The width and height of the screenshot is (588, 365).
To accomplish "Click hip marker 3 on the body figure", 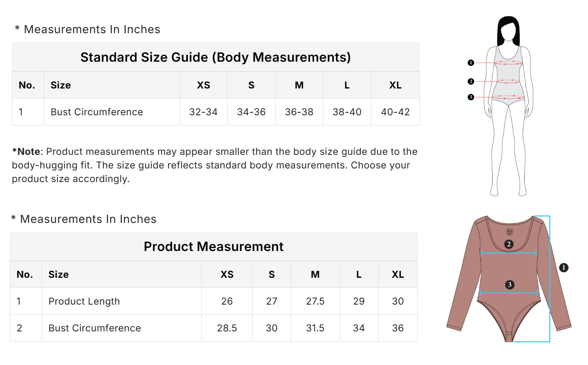I will 471,97.
